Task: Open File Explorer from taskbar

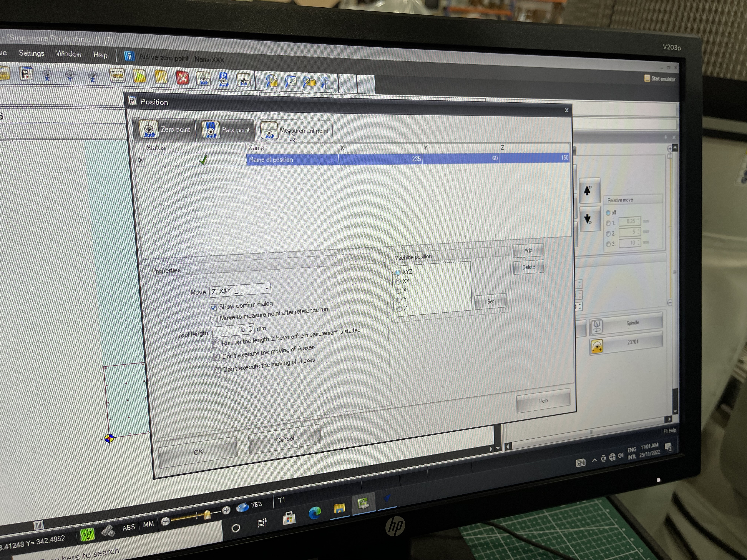Action: coord(339,508)
